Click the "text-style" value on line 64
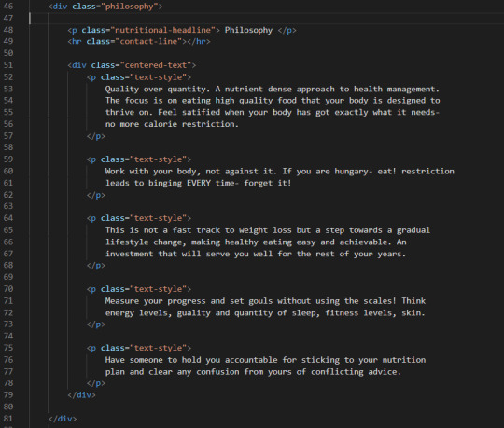 tap(158, 218)
